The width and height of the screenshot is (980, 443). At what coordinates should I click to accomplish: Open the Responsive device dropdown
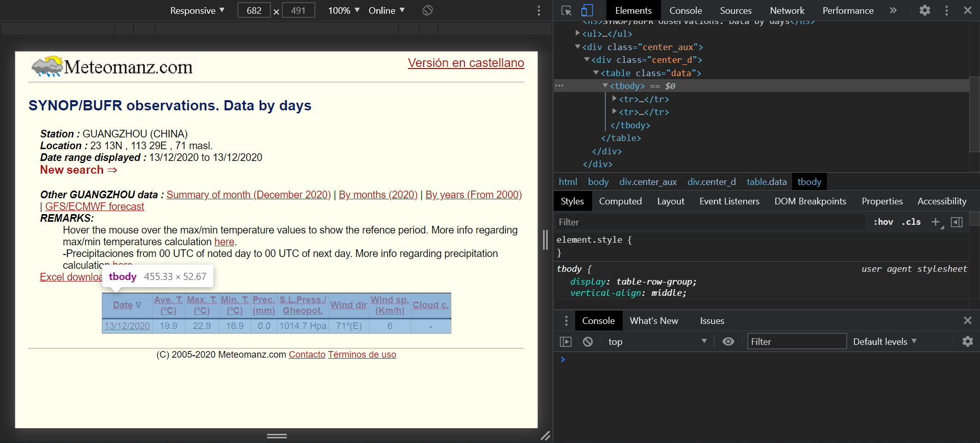pyautogui.click(x=198, y=10)
